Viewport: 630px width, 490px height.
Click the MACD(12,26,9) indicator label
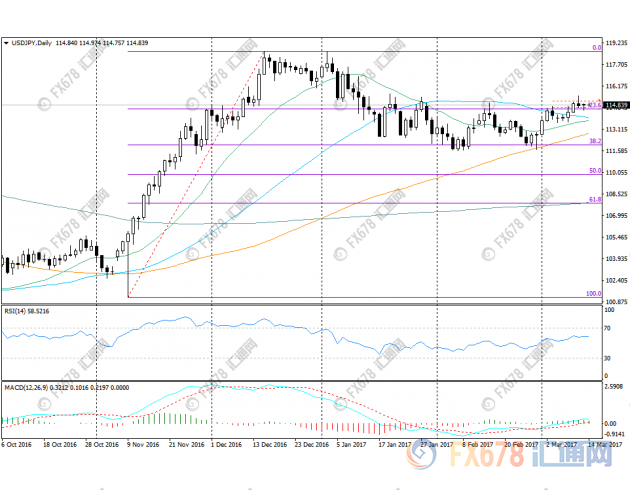coord(28,385)
